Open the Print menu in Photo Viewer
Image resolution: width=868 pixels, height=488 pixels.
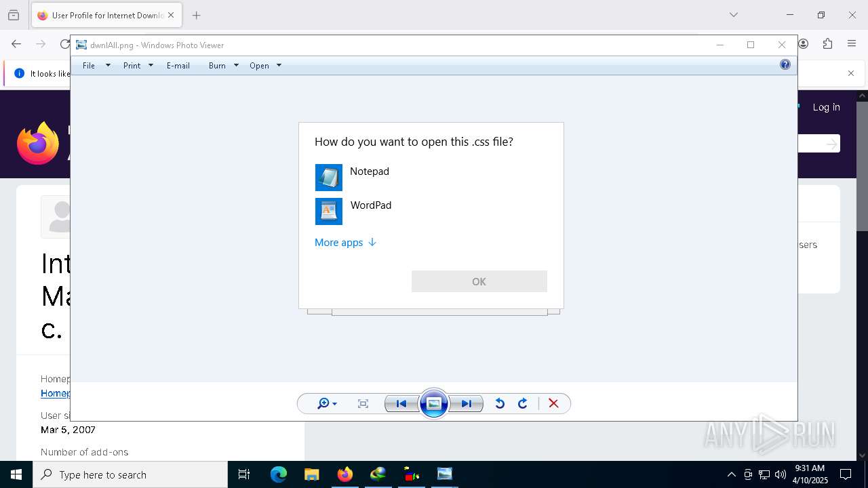(132, 66)
